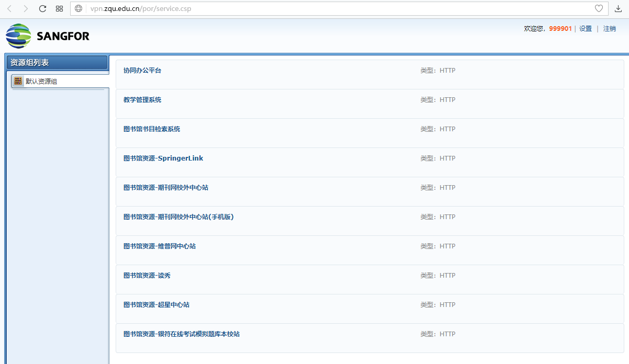Reload the page with refresh icon
The height and width of the screenshot is (364, 629).
43,8
